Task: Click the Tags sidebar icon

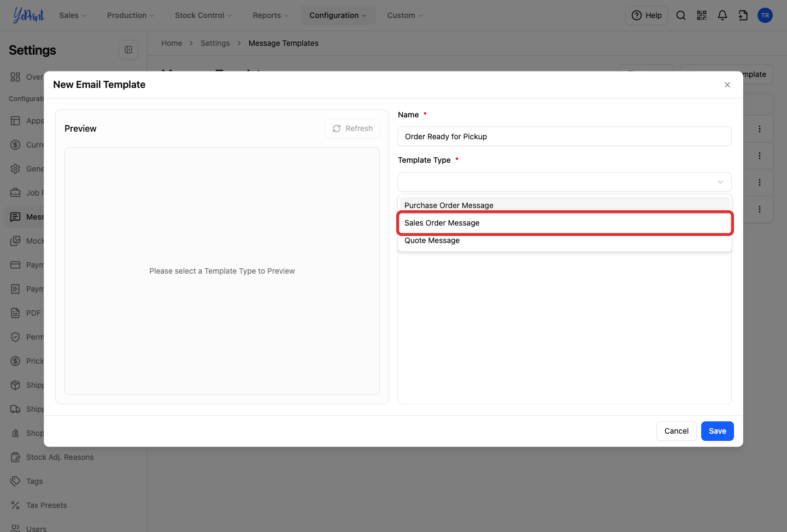Action: (15, 481)
